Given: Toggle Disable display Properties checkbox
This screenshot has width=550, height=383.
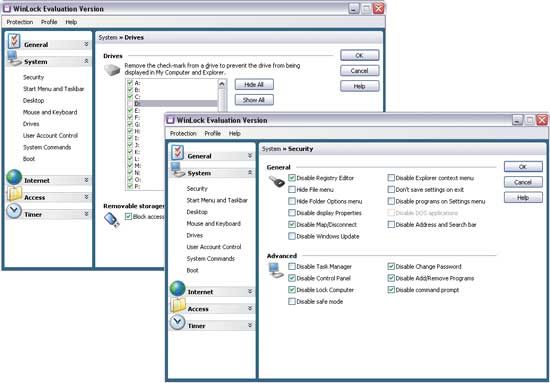Looking at the screenshot, I should pos(292,213).
